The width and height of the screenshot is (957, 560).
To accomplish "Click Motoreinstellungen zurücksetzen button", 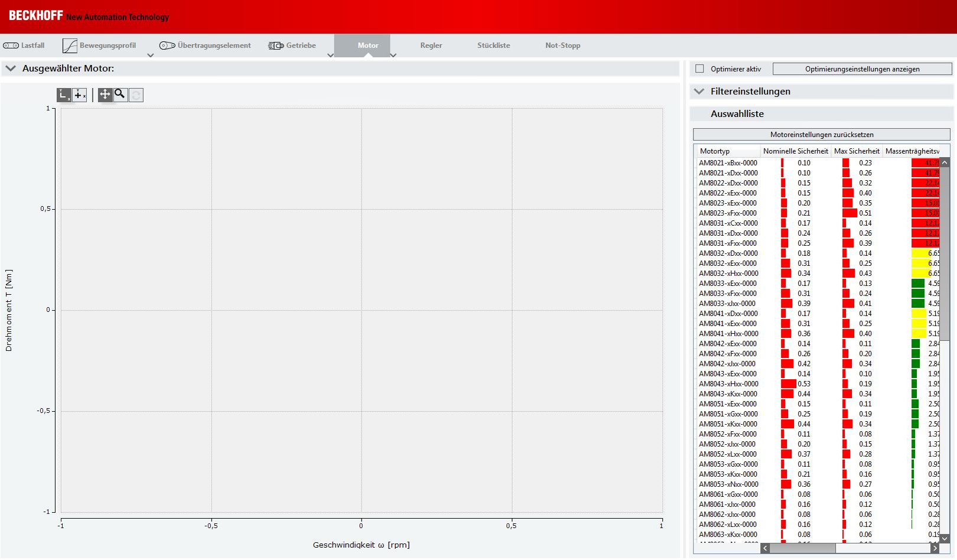I will tap(822, 135).
